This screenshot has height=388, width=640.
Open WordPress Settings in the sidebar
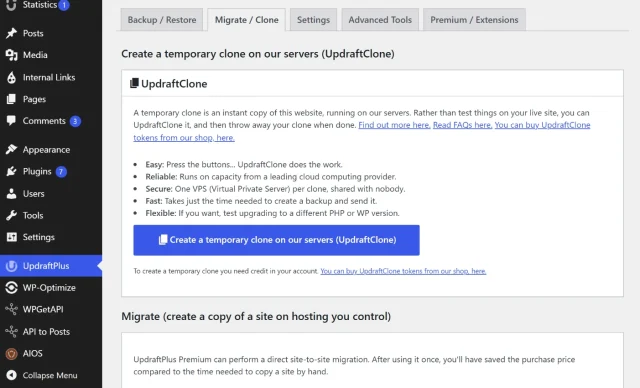pyautogui.click(x=51, y=237)
